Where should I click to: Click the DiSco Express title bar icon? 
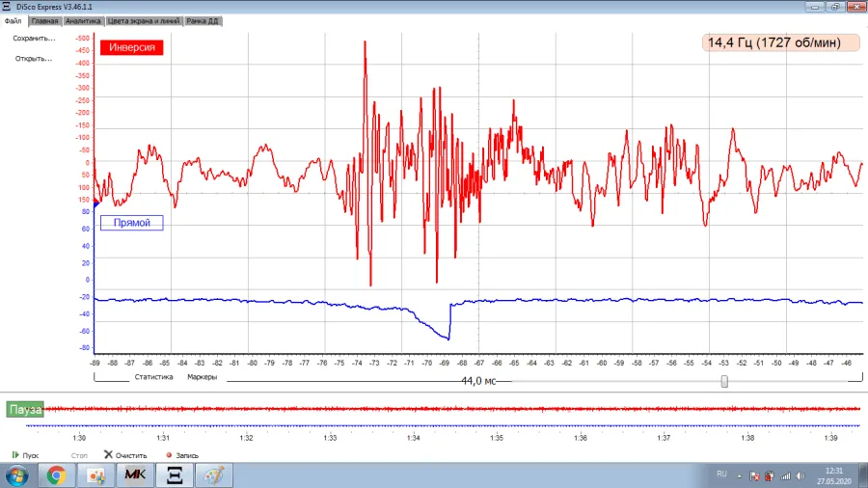pyautogui.click(x=6, y=7)
